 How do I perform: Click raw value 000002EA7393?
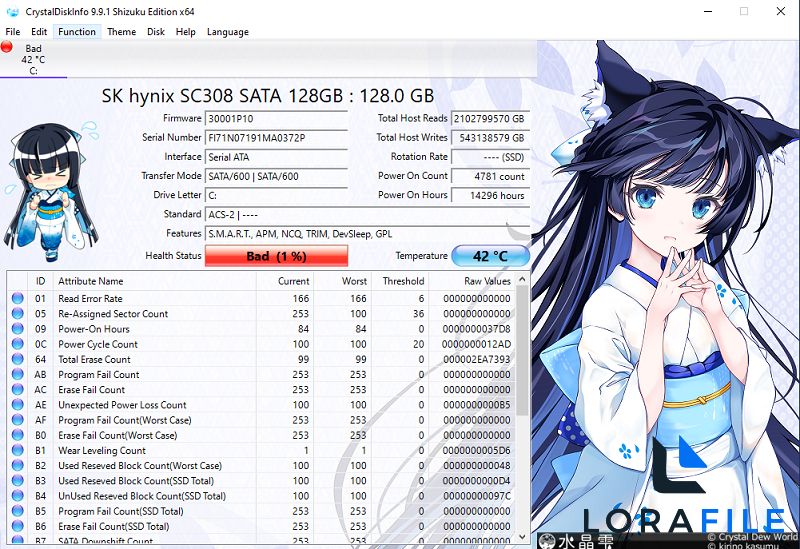tap(477, 359)
